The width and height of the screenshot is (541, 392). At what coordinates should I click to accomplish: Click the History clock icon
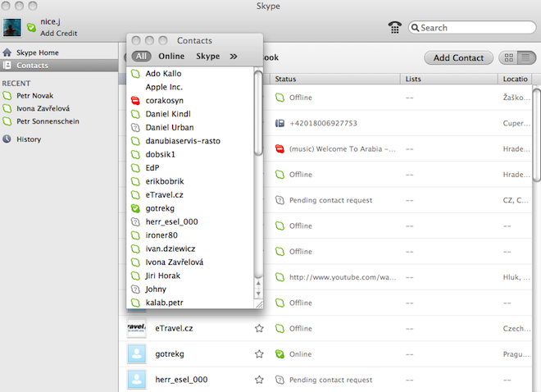tap(7, 139)
